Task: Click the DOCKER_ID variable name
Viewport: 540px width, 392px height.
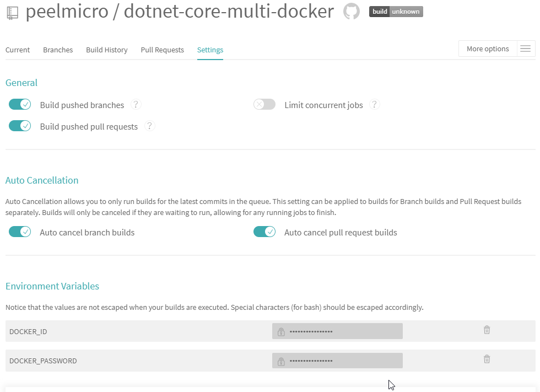Action: tap(28, 332)
